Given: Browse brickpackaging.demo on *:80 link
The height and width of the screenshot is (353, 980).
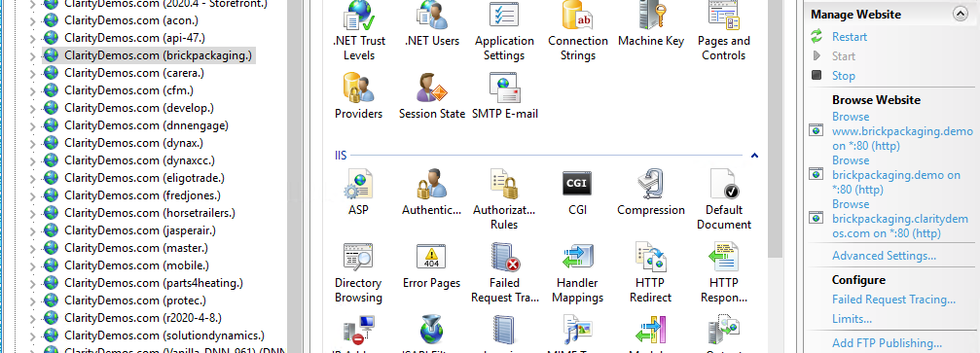Looking at the screenshot, I should (896, 175).
